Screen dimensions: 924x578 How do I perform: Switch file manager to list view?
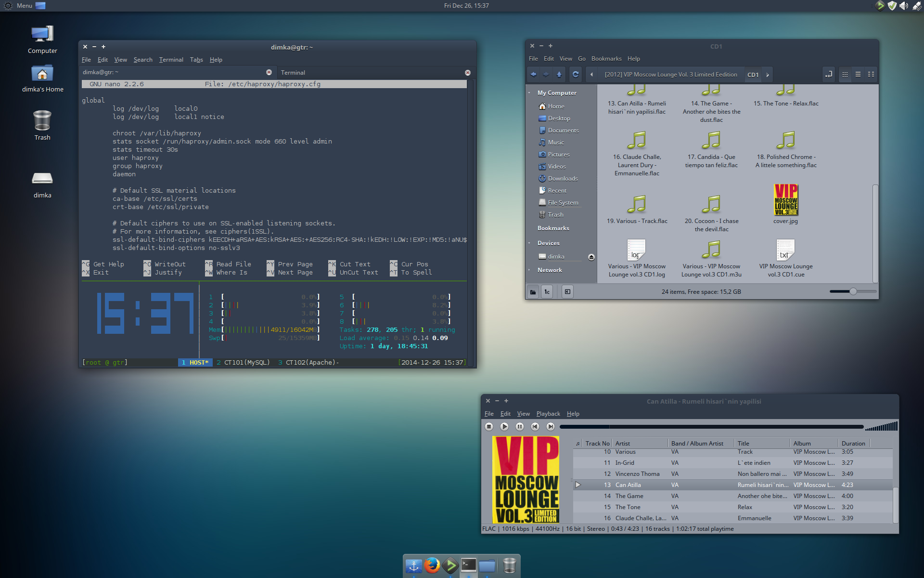pyautogui.click(x=858, y=75)
